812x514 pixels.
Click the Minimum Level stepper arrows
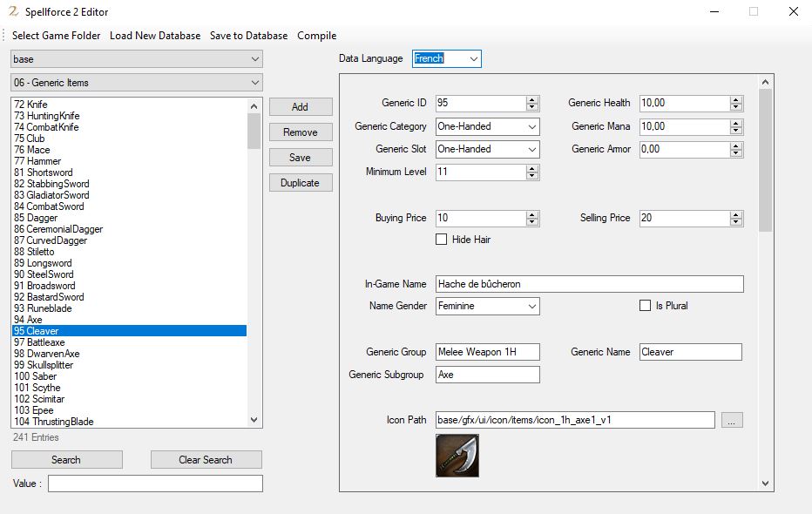531,172
